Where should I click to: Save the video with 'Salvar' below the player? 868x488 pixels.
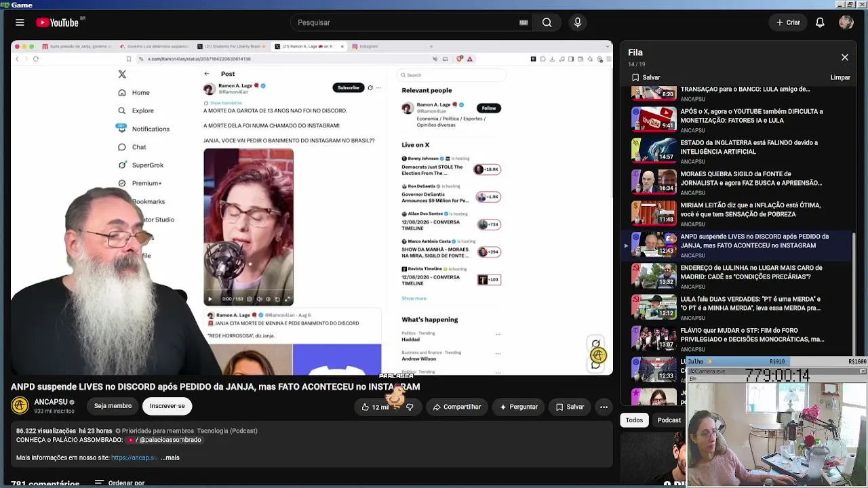pos(570,407)
